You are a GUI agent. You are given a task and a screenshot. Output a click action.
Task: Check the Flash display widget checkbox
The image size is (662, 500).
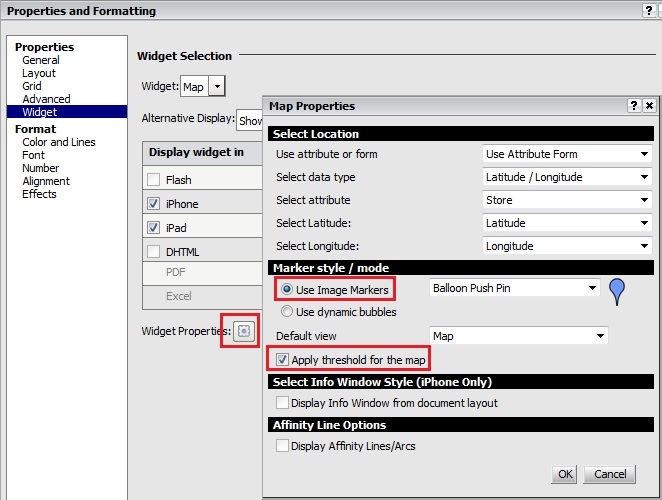click(153, 180)
